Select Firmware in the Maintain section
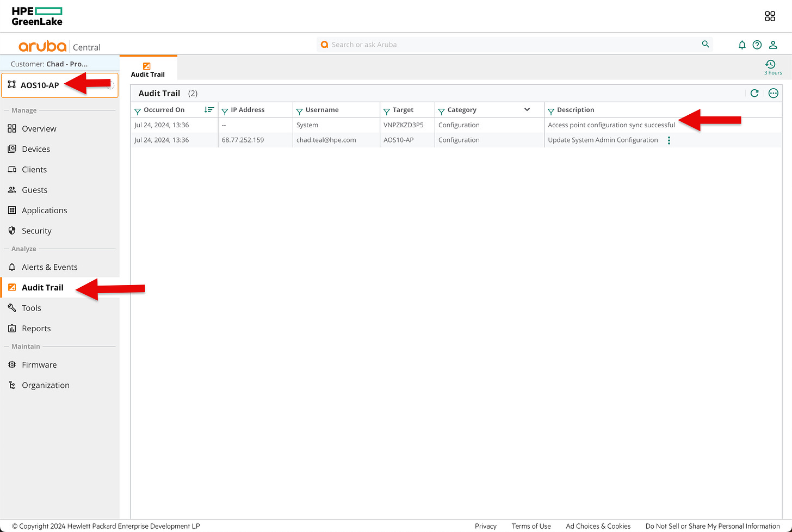This screenshot has width=792, height=532. click(39, 364)
